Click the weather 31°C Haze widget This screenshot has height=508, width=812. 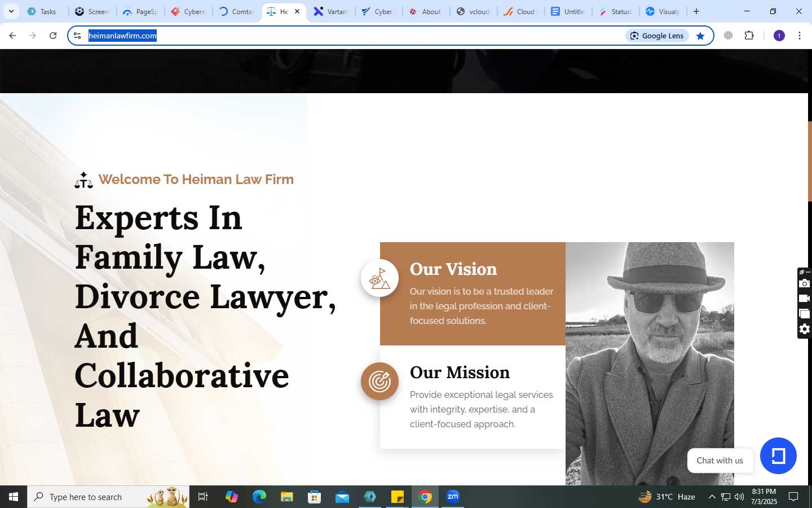667,497
